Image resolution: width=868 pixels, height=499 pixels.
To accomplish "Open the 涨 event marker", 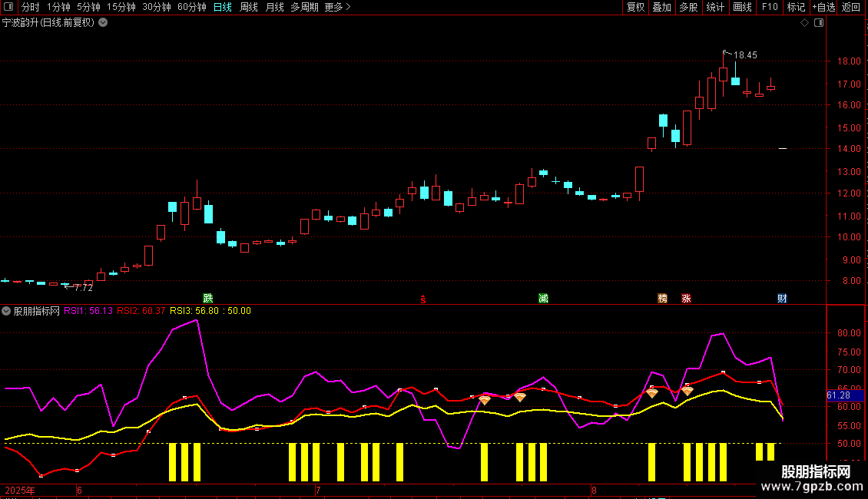I will pyautogui.click(x=687, y=298).
